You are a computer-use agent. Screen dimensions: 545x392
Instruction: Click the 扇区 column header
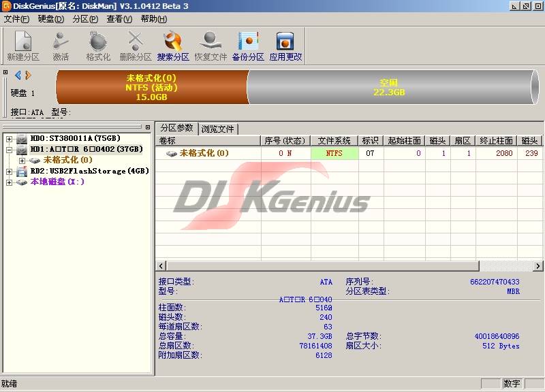click(463, 141)
